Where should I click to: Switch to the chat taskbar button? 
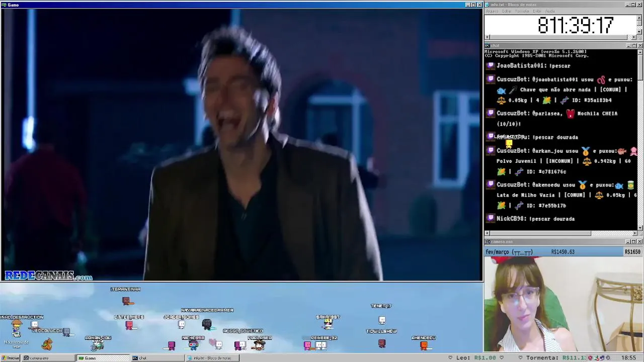tap(157, 358)
